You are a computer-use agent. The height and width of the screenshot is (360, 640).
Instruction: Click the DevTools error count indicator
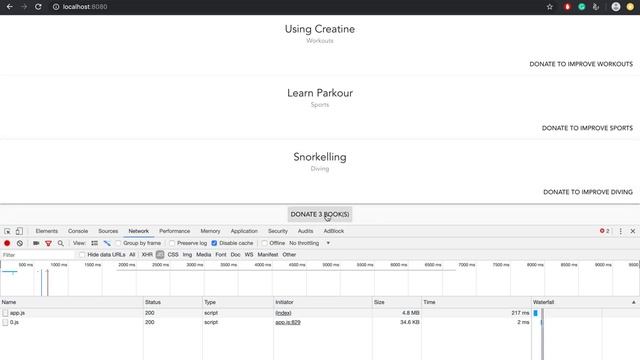click(x=604, y=231)
